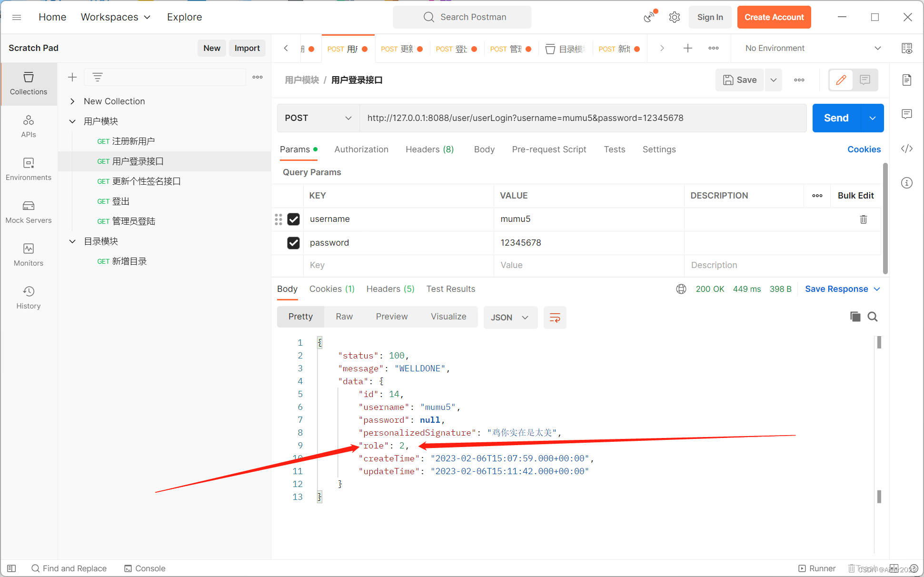Delete the username param row

point(863,219)
